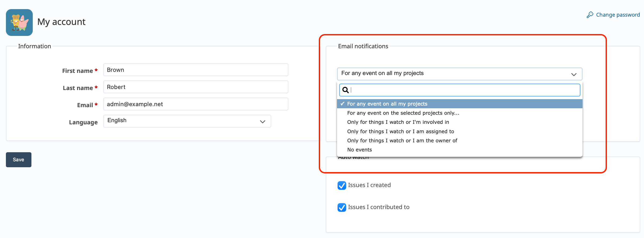Click the 'Information' section title

point(34,46)
